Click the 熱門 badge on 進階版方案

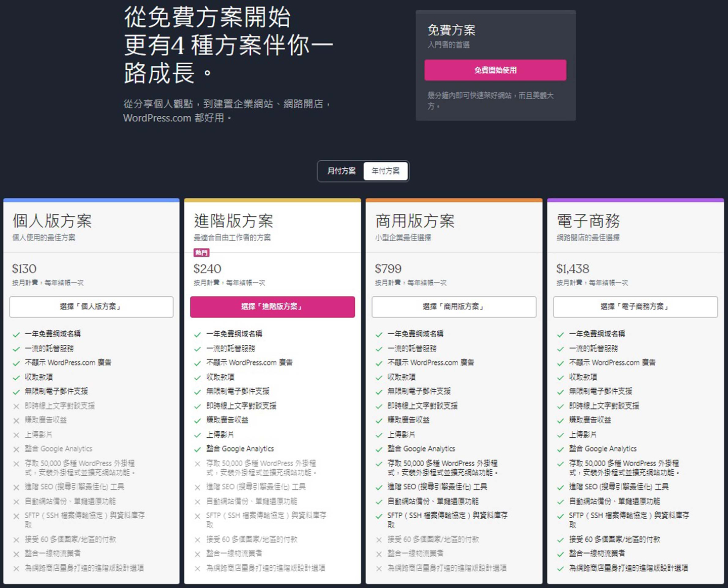(x=201, y=252)
